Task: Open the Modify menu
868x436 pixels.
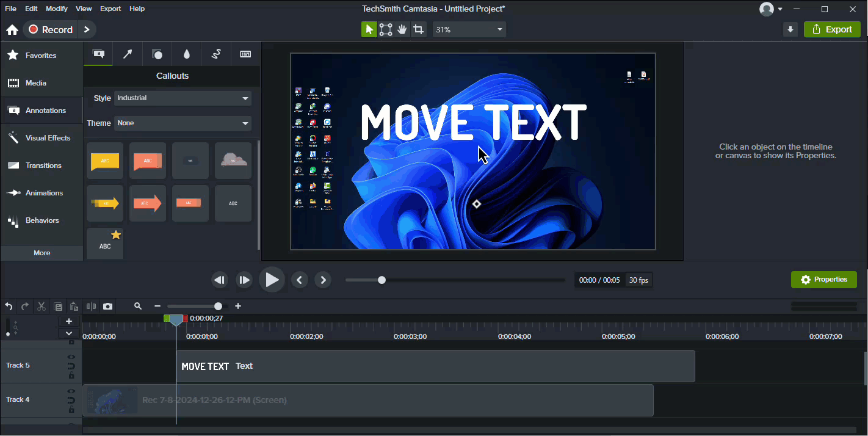Action: tap(57, 9)
